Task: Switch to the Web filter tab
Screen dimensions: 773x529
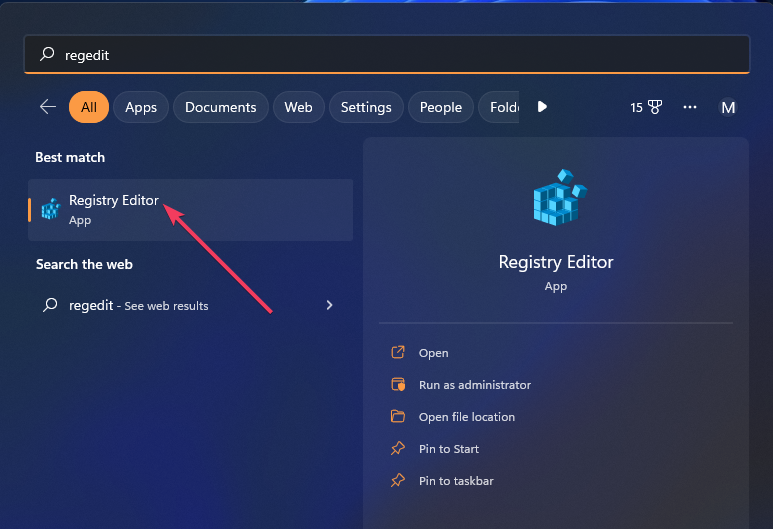Action: [x=298, y=107]
